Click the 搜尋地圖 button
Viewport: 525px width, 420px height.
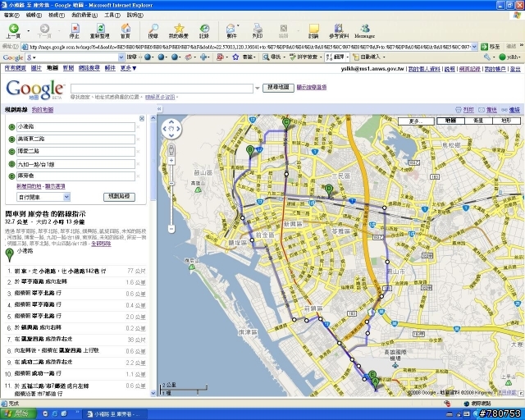click(278, 88)
